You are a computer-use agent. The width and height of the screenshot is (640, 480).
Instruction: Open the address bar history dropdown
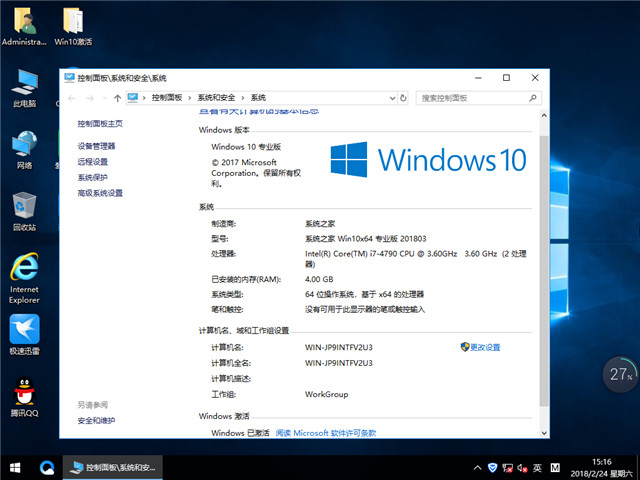pyautogui.click(x=392, y=98)
